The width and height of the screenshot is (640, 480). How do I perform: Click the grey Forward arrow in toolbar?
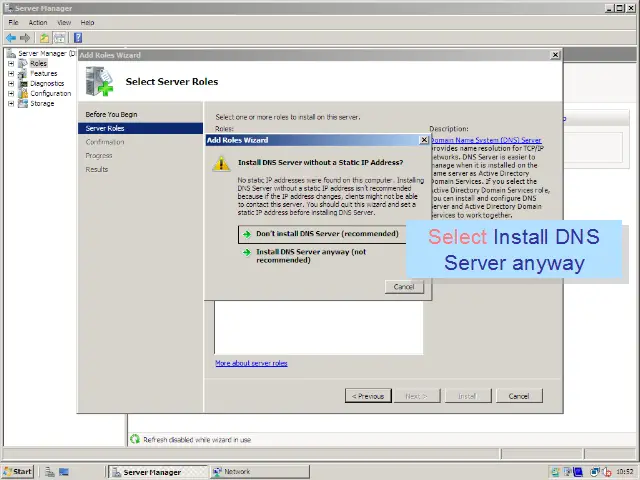25,38
